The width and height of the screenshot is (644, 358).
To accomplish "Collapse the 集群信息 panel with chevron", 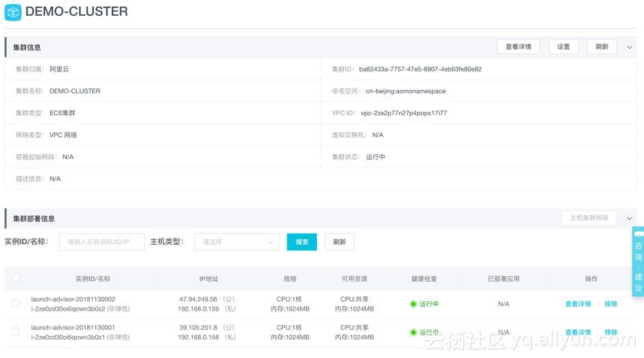I will 629,47.
